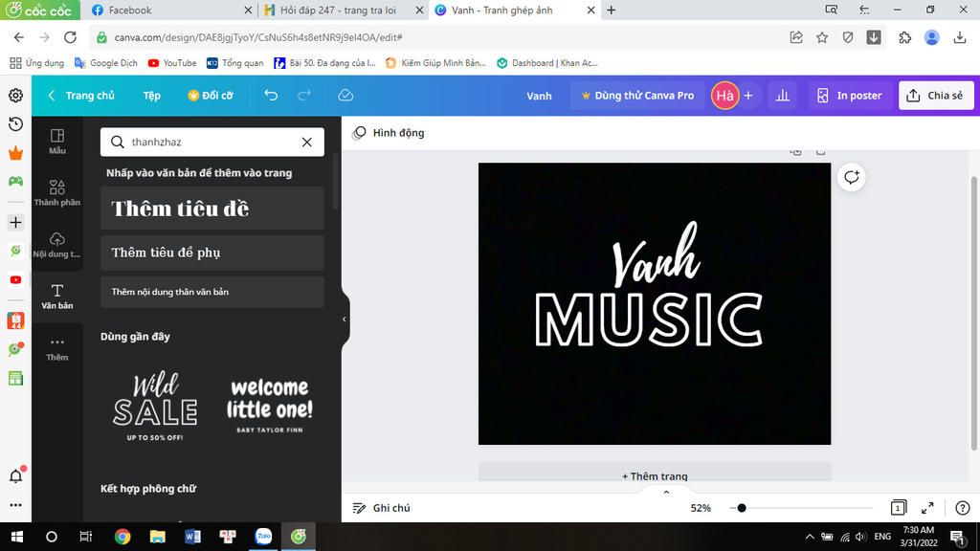Click the redo arrow icon

point(304,95)
